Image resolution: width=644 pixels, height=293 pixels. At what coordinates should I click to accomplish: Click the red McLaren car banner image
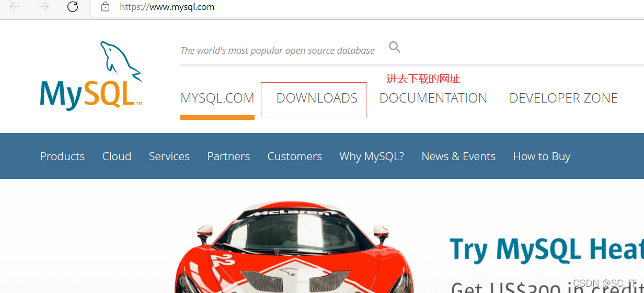pyautogui.click(x=293, y=246)
